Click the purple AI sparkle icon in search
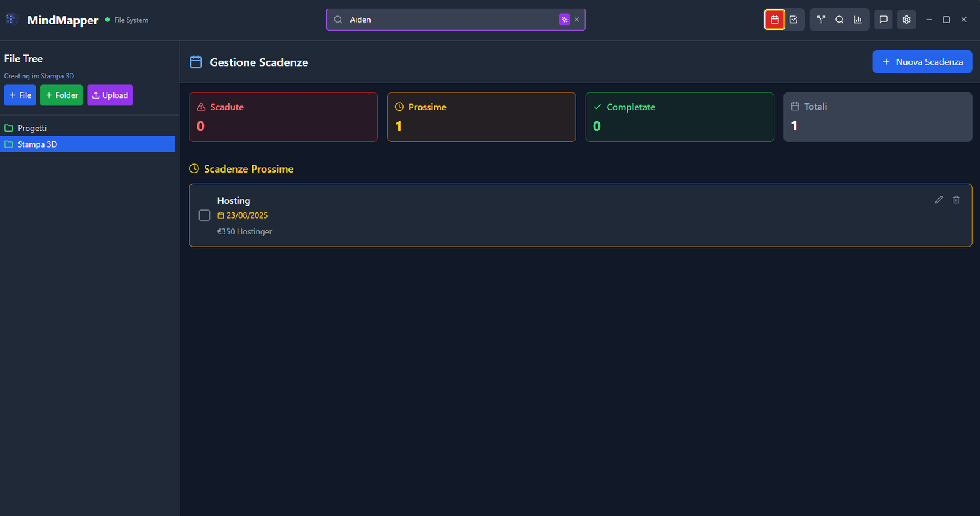Screen dimensions: 980x516 click(564, 20)
